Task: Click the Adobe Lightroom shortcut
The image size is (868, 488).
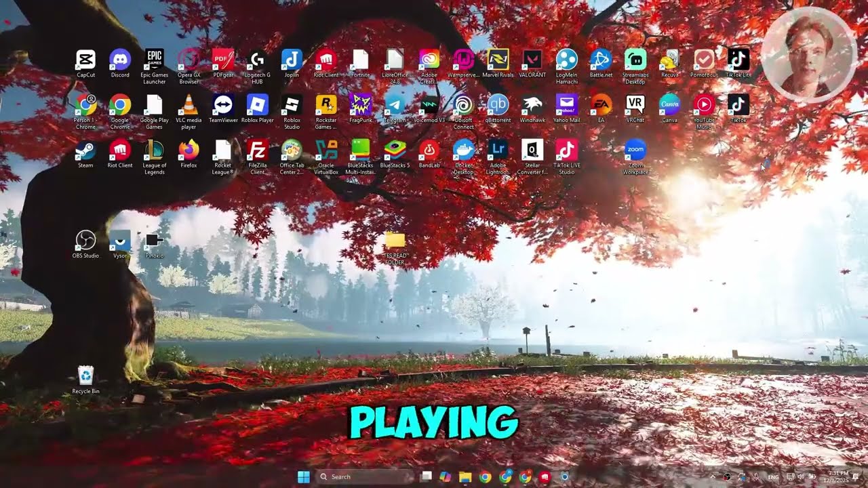Action: 498,150
